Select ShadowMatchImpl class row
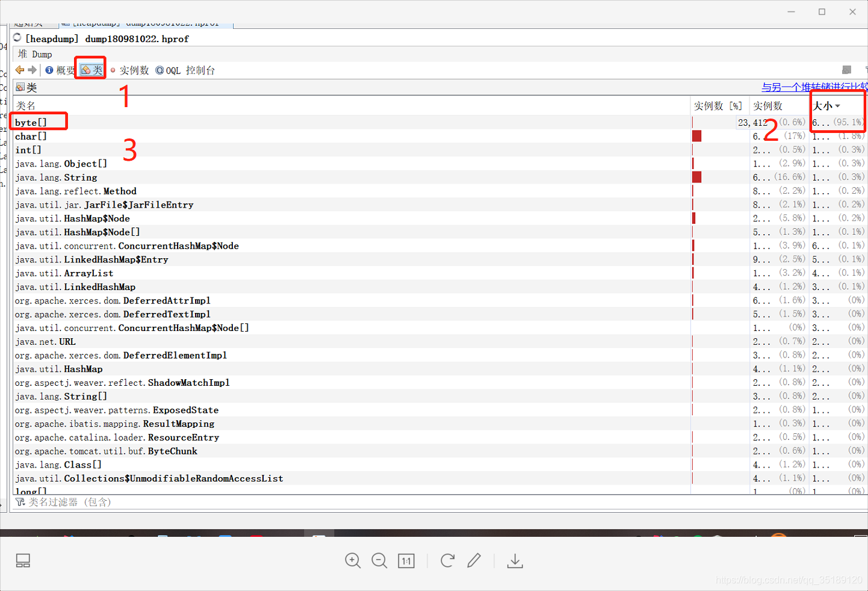The width and height of the screenshot is (868, 591). click(x=439, y=383)
